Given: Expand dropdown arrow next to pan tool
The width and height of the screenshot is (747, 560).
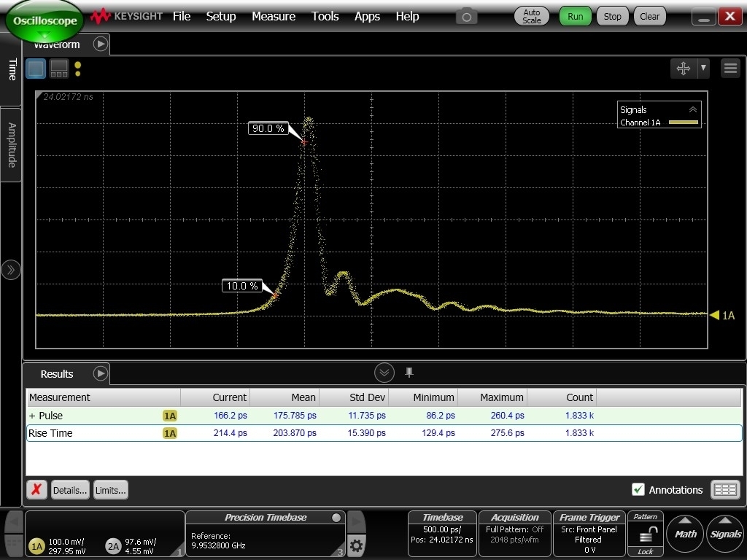Looking at the screenshot, I should (x=703, y=69).
